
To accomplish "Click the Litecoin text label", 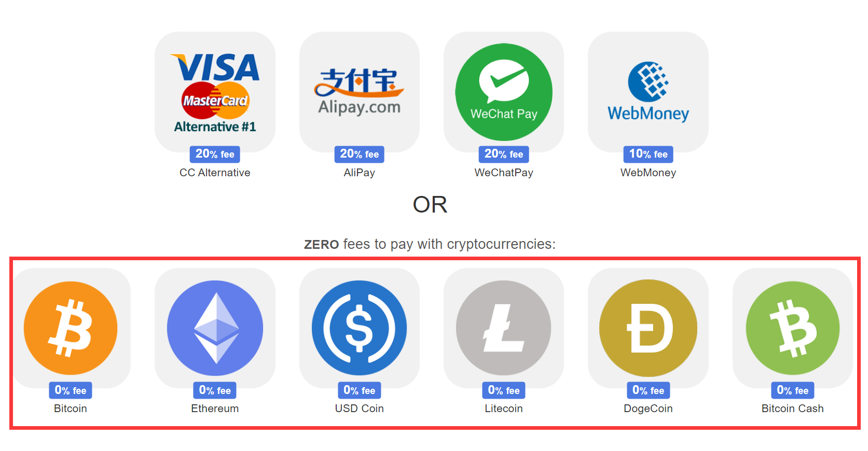I will click(x=504, y=408).
